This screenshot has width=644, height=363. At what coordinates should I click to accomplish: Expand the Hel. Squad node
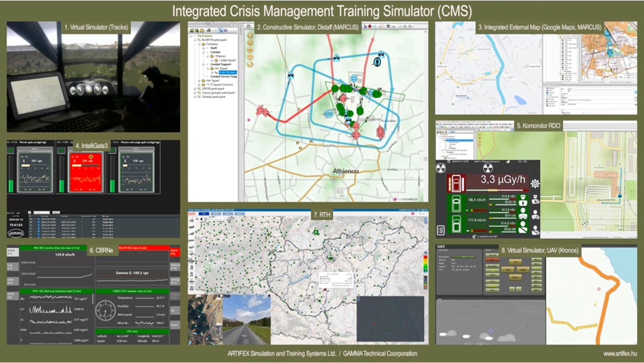199,81
